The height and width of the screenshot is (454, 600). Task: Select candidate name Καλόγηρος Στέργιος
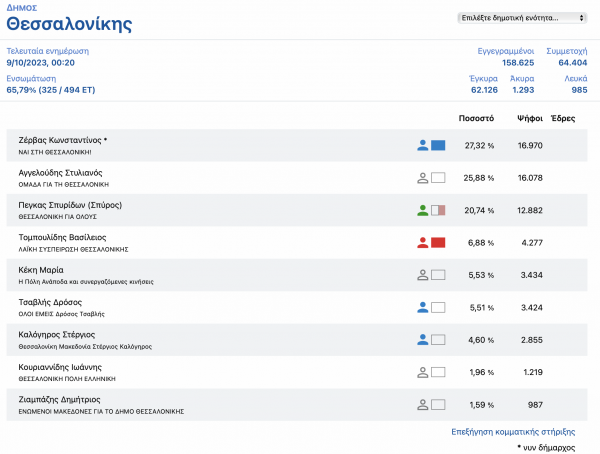coord(57,335)
